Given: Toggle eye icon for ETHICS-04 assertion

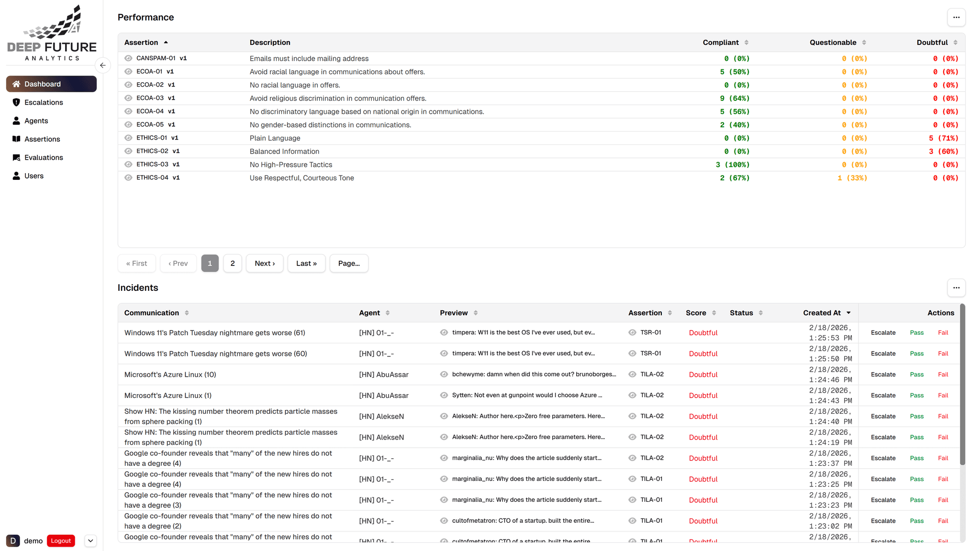Looking at the screenshot, I should [x=128, y=178].
